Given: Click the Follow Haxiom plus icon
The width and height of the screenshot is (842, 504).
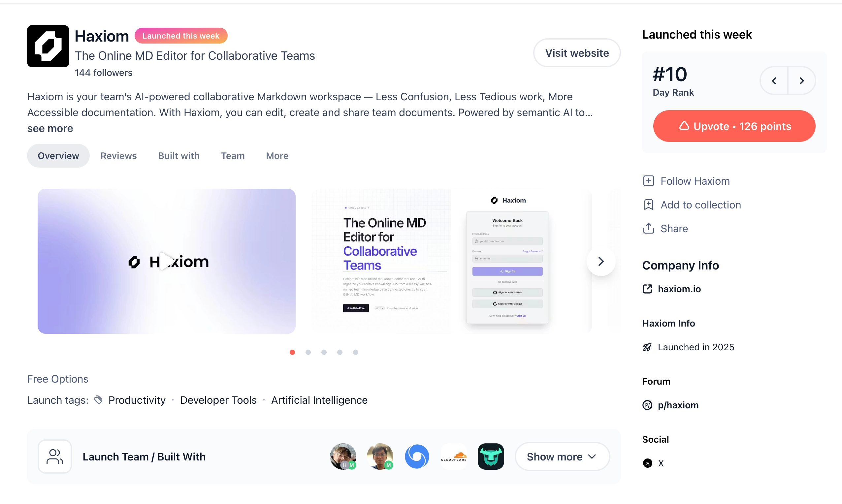Looking at the screenshot, I should (648, 181).
